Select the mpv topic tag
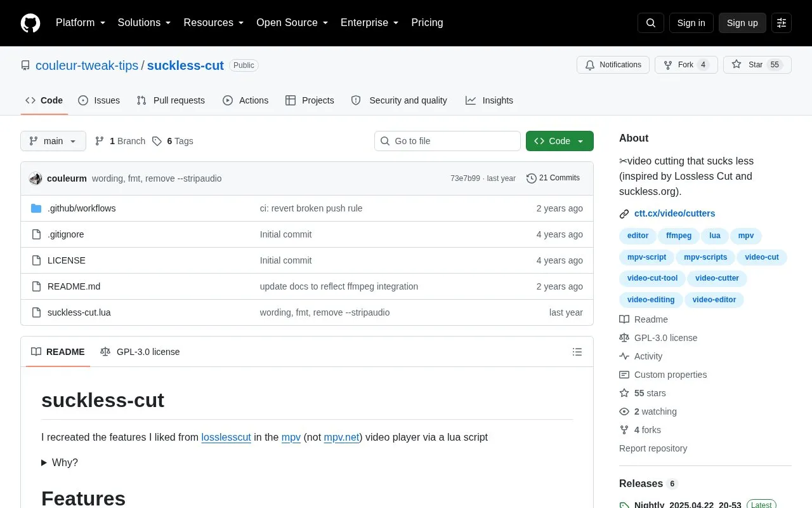This screenshot has width=812, height=508. (746, 236)
